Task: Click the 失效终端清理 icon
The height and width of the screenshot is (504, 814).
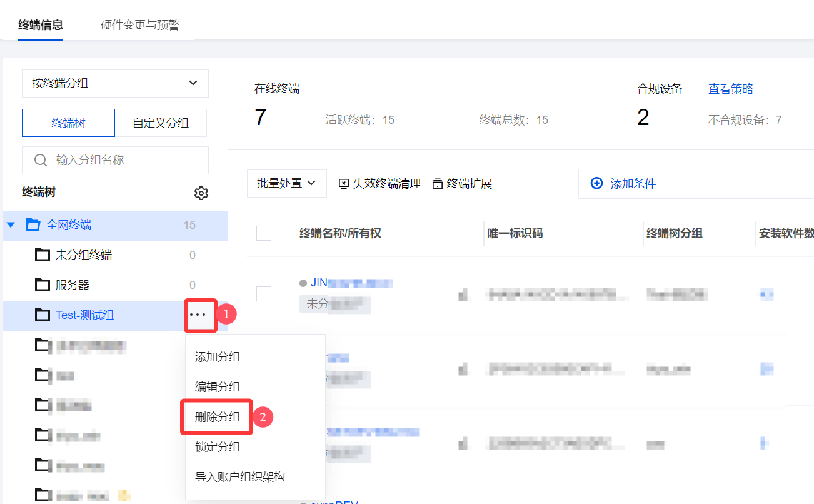Action: (x=343, y=184)
